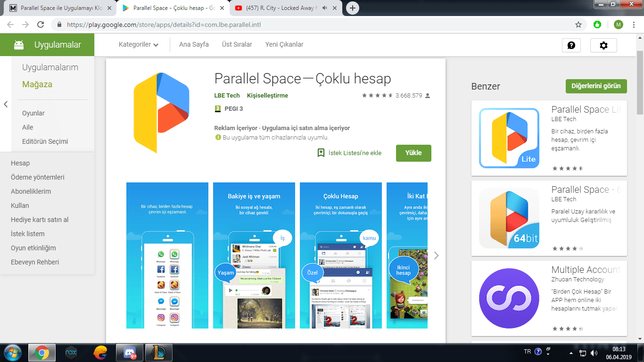The height and width of the screenshot is (362, 644).
Task: Expand the Kategoriler dropdown
Action: [x=138, y=44]
